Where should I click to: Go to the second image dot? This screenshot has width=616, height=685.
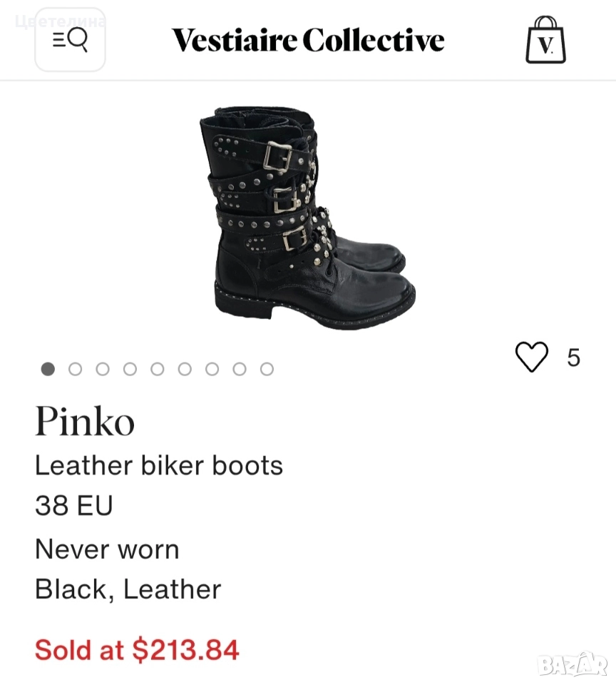point(75,369)
